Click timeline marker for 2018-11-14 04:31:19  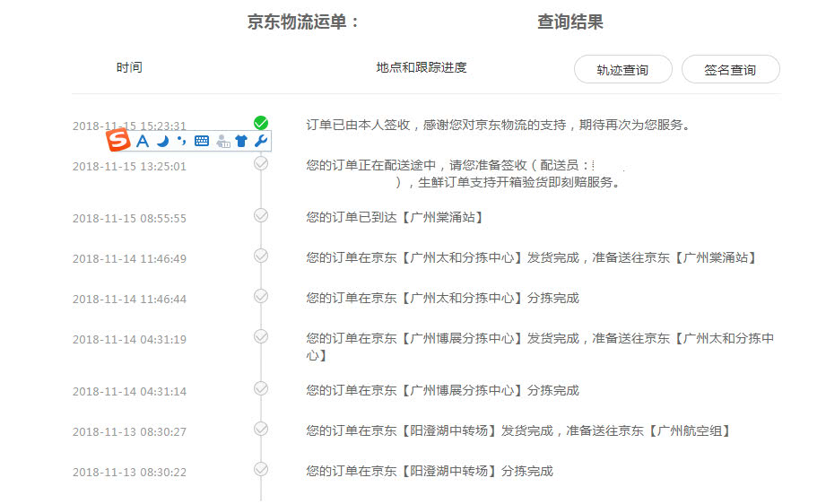[x=261, y=336]
